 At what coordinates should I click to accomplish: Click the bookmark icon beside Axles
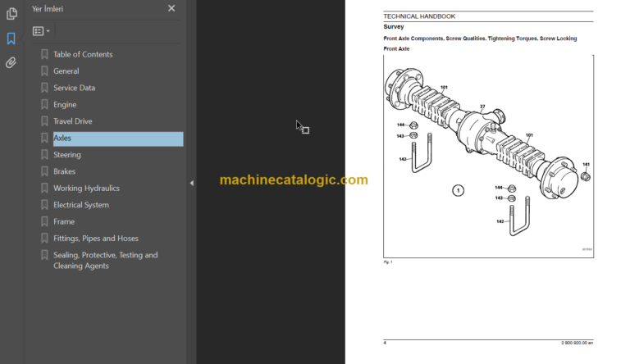click(44, 139)
